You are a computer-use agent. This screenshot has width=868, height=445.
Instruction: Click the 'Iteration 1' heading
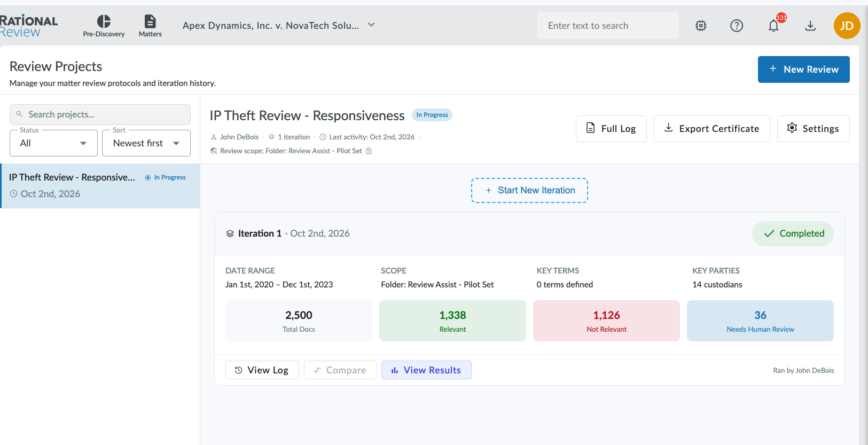point(260,233)
